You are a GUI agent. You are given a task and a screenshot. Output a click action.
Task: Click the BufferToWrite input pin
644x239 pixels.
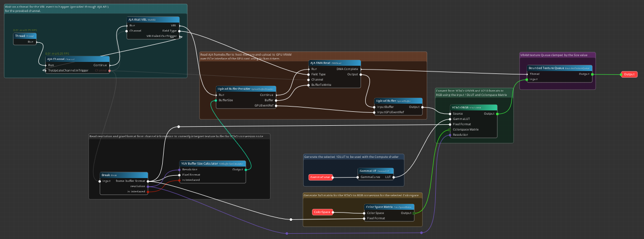click(x=308, y=85)
